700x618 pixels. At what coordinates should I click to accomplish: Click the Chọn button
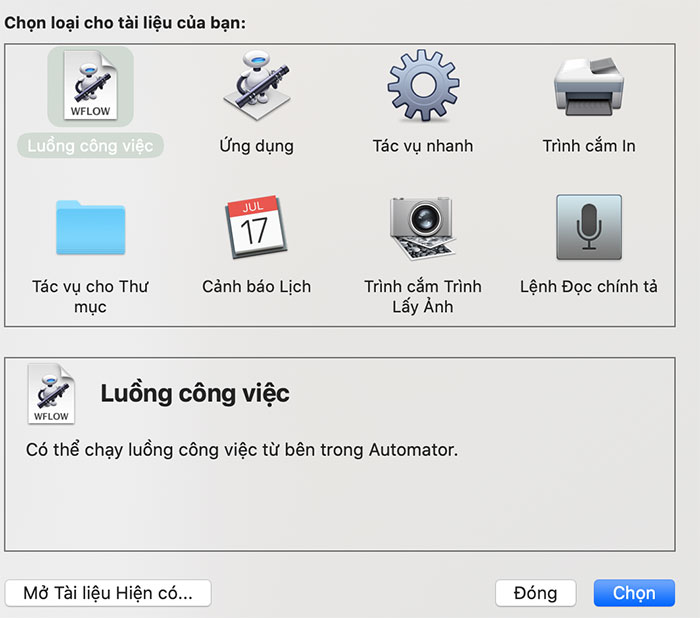(634, 593)
